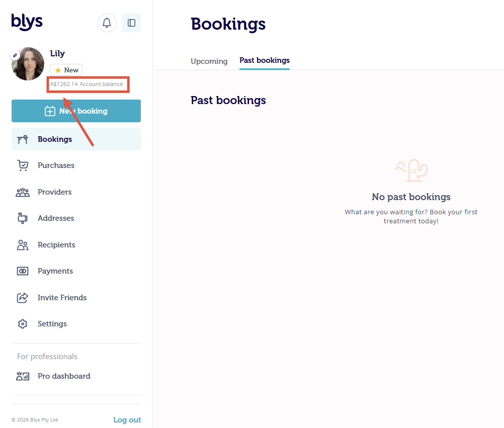The height and width of the screenshot is (428, 504).
Task: Click Lily's profile picture
Action: (x=28, y=64)
